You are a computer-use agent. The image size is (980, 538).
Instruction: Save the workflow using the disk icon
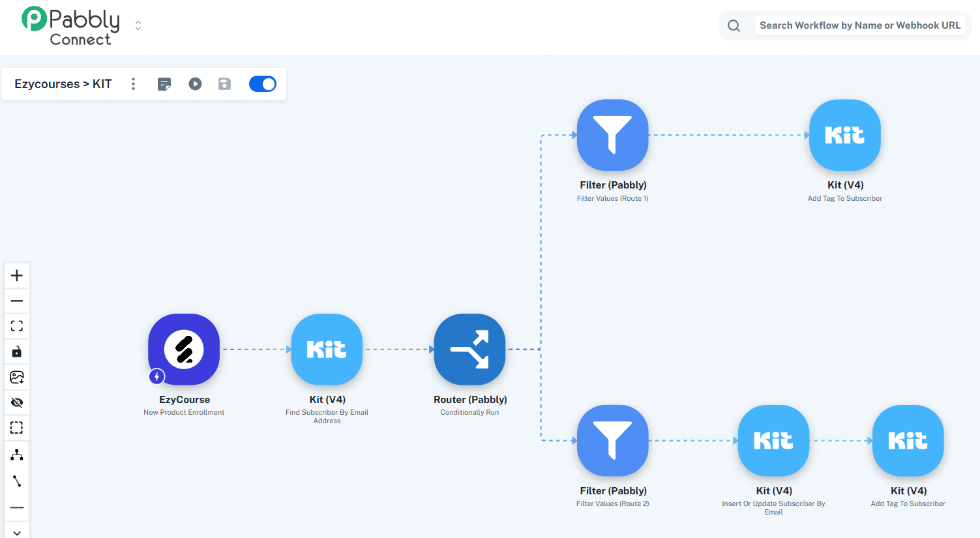click(224, 84)
